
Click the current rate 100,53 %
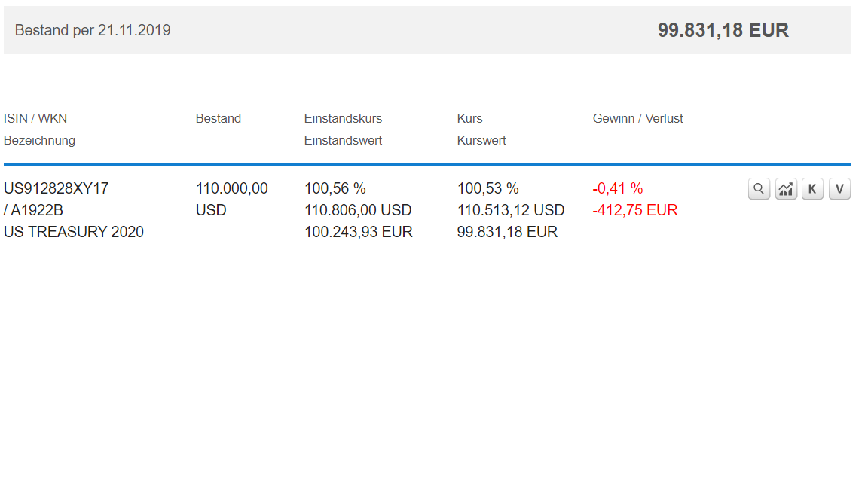[x=488, y=188]
